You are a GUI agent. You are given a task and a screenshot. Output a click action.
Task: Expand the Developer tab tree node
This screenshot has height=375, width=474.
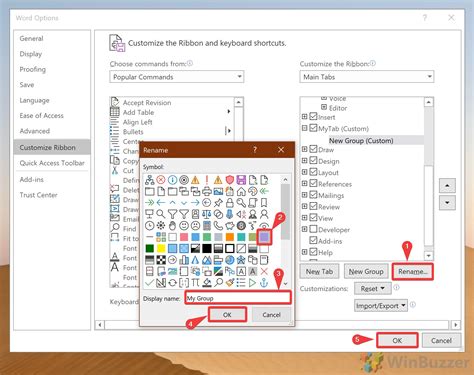[304, 229]
